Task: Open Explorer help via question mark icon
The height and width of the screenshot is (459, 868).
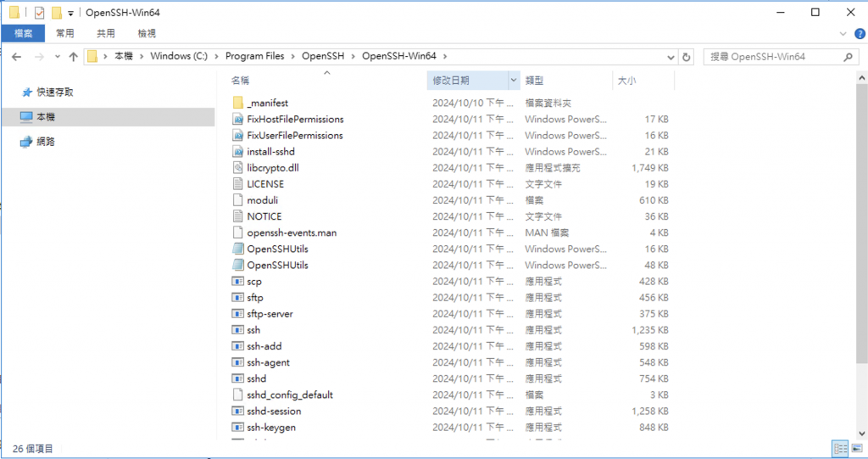Action: [860, 34]
